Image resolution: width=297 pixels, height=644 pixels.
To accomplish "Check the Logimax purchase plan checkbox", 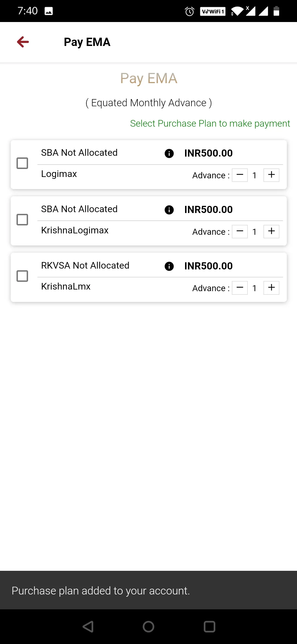I will click(x=22, y=163).
